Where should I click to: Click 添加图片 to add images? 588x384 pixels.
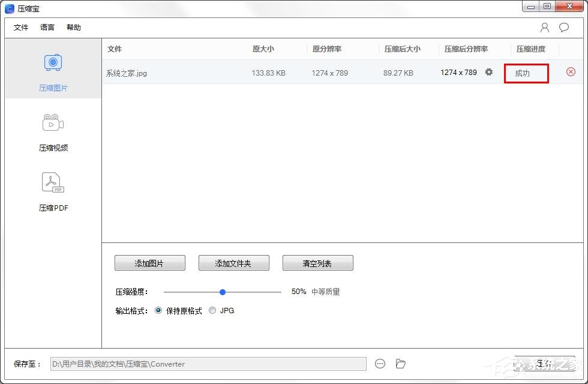coord(149,262)
